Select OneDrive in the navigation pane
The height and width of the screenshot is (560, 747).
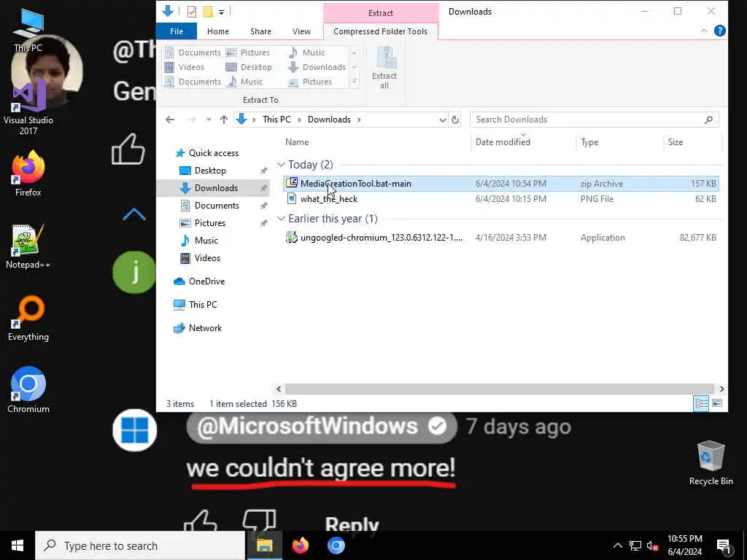(x=199, y=281)
